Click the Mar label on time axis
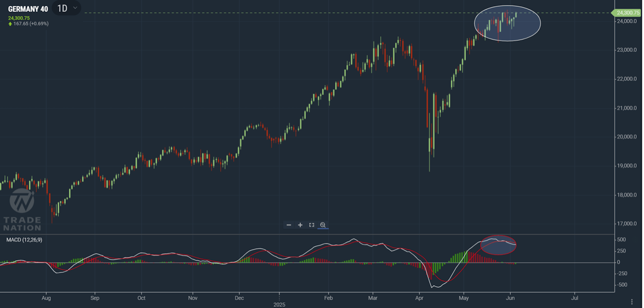Screen dimensions: 644x308 coord(373,298)
